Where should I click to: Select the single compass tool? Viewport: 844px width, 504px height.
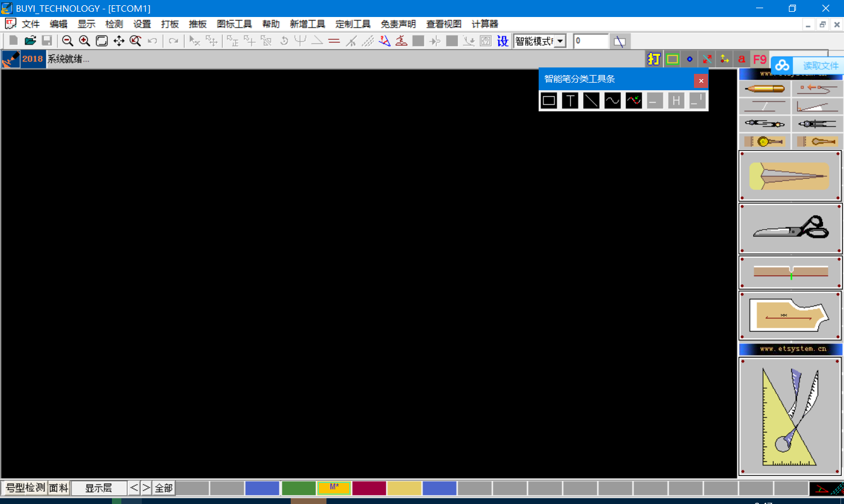click(817, 124)
